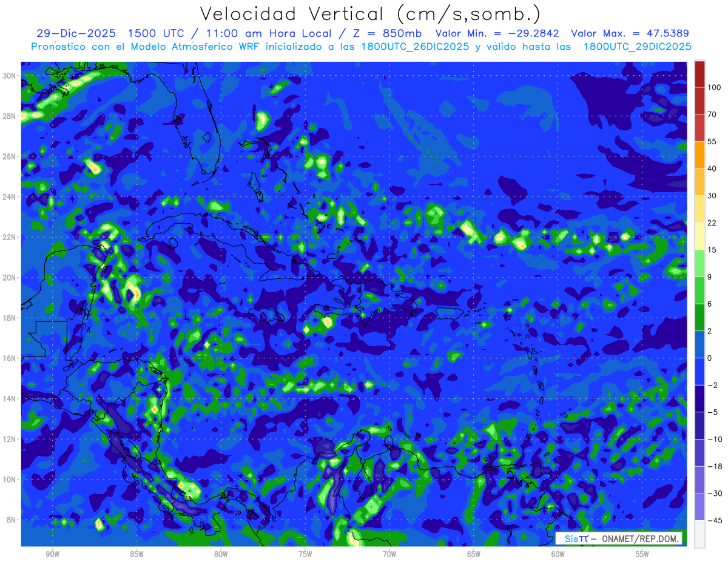This screenshot has width=728, height=562.
Task: Pick the pale yellow swatch between 15 and 22
Action: (699, 236)
